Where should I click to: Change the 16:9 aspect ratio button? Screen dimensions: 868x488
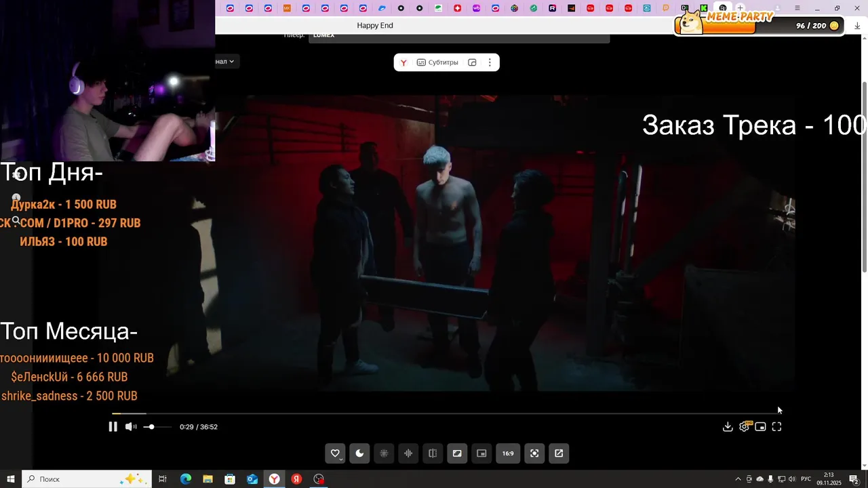click(508, 453)
